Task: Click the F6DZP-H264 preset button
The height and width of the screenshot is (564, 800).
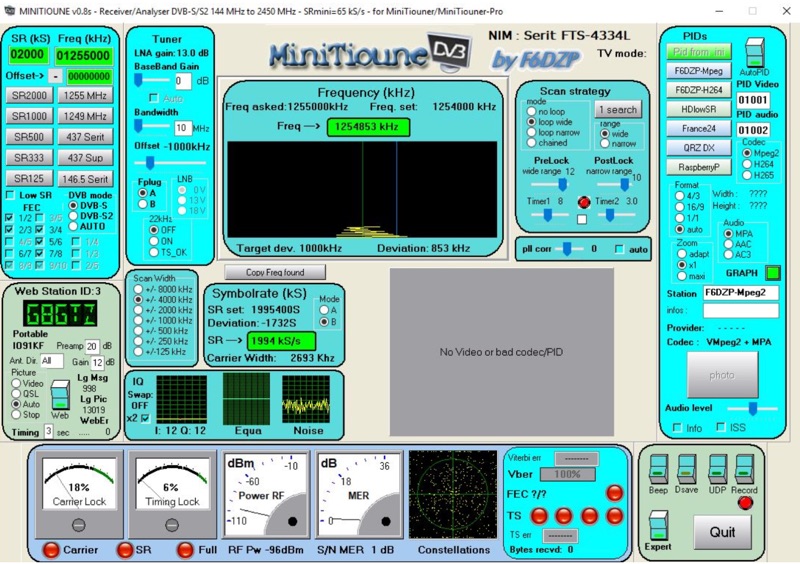Action: (698, 90)
